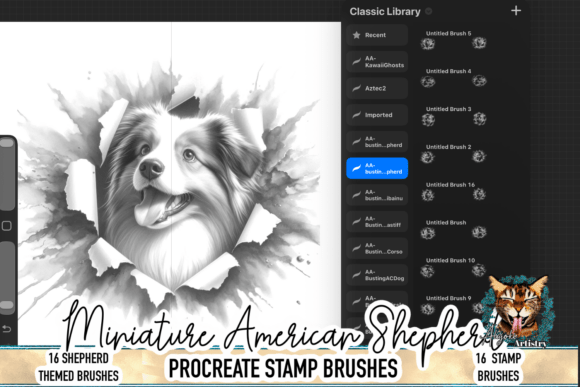Click the brush opacity slider in left sidebar
This screenshot has height=387, width=580.
tap(7, 277)
